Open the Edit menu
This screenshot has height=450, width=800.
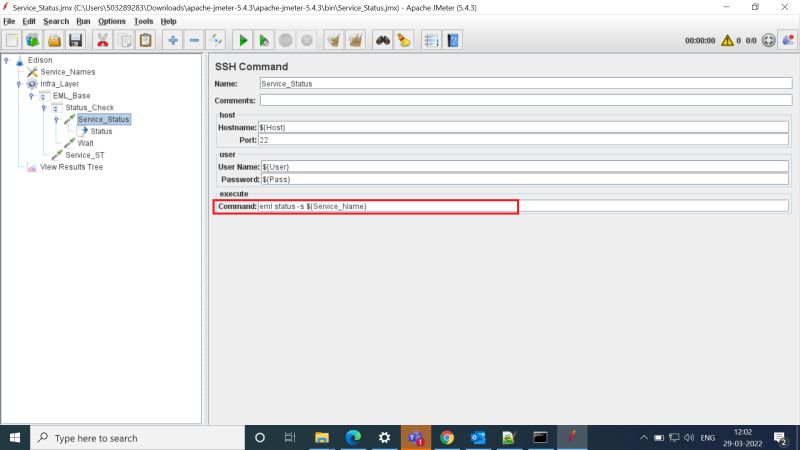pyautogui.click(x=29, y=21)
